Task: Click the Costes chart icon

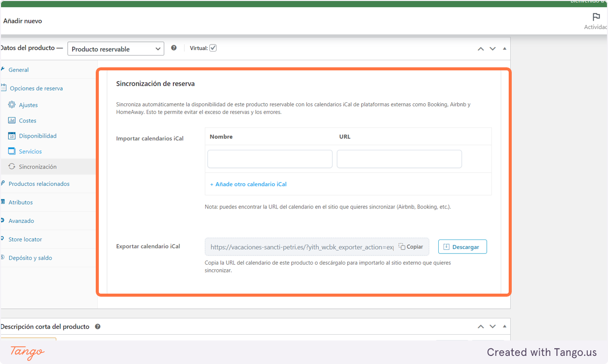Action: (x=12, y=120)
